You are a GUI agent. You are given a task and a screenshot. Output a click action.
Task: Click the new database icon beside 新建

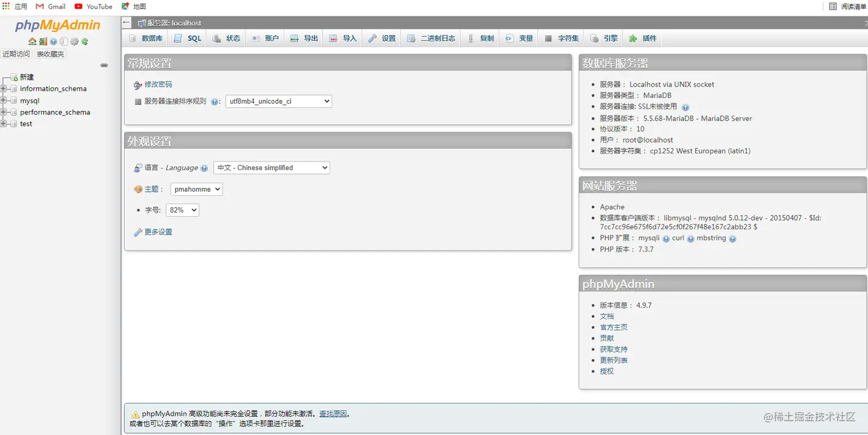(14, 77)
